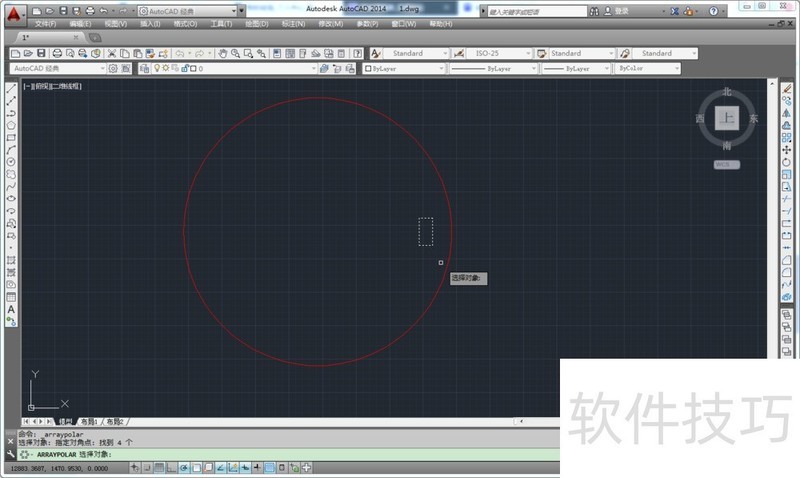Image resolution: width=800 pixels, height=478 pixels.
Task: Activate Zoom Realtime magnifier tool
Action: (235, 53)
